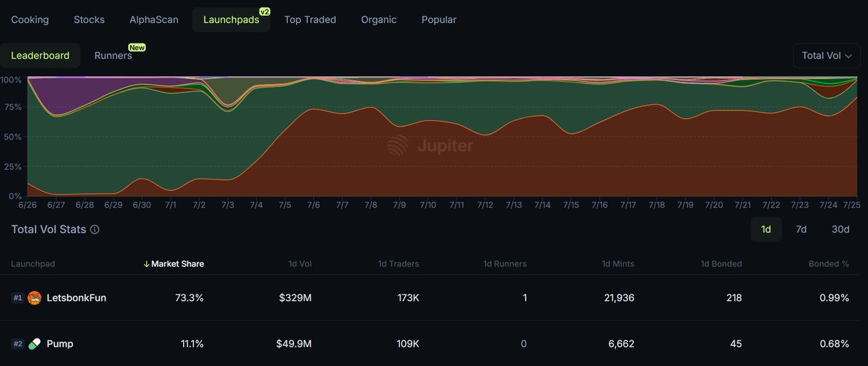This screenshot has height=366, width=868.
Task: Open the Pump launchpad row
Action: (x=434, y=344)
